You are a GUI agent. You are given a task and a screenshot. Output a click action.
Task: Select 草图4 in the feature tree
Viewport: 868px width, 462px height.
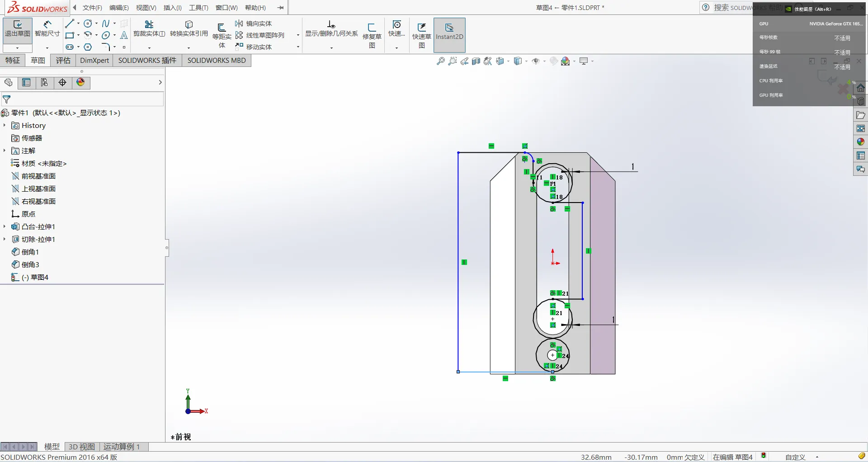click(39, 277)
